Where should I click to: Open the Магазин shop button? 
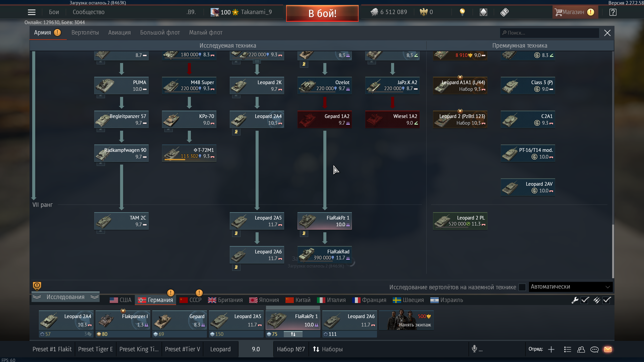pos(575,12)
